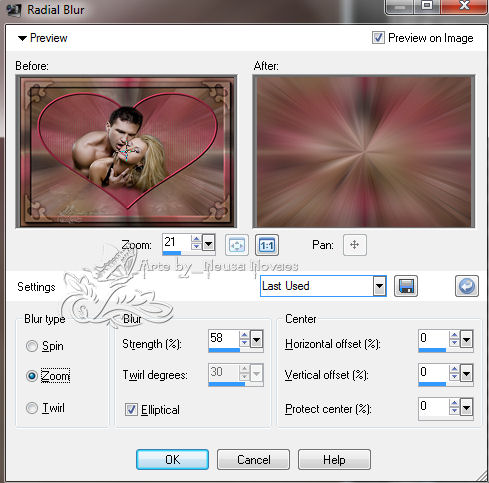Open the Horizontal offset dropdown arrow
The width and height of the screenshot is (489, 483).
[x=466, y=340]
